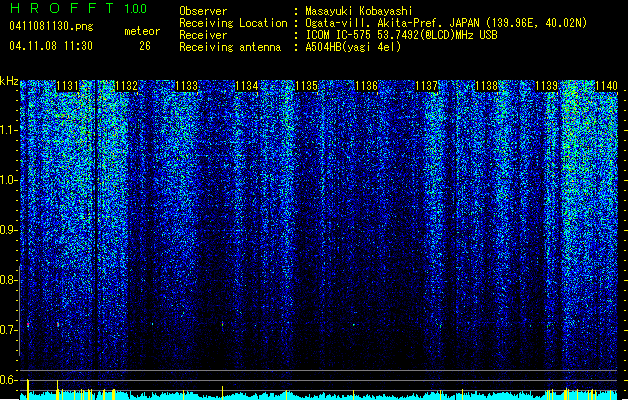Click the 1137 time marker
Viewport: 629px width, 400px height.
pos(426,86)
